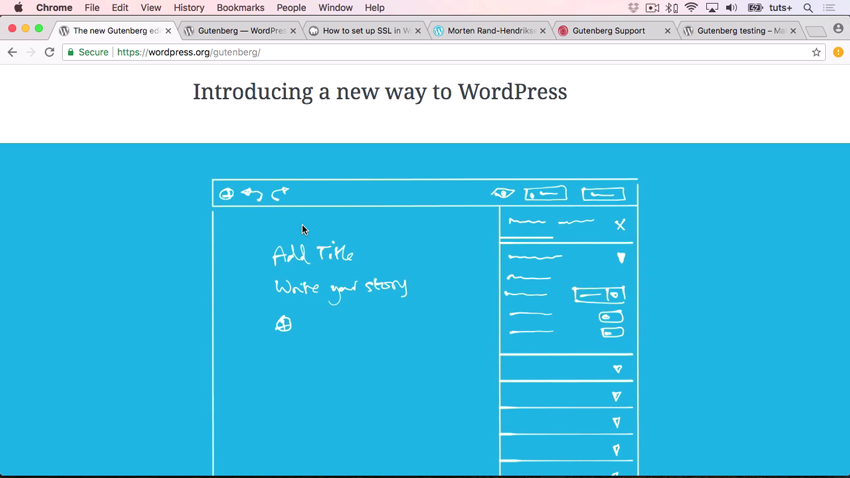Close the 'The new Gutenberg' tab
Viewport: 850px width, 478px height.
[x=168, y=31]
